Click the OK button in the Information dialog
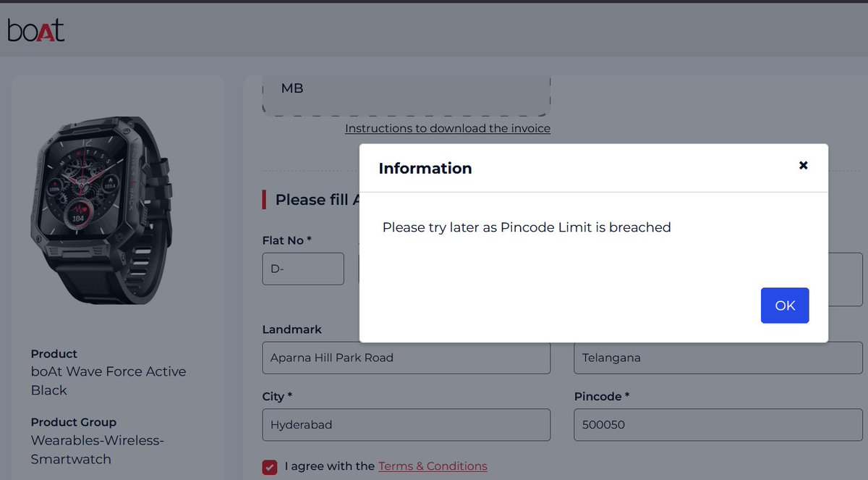 pos(785,306)
